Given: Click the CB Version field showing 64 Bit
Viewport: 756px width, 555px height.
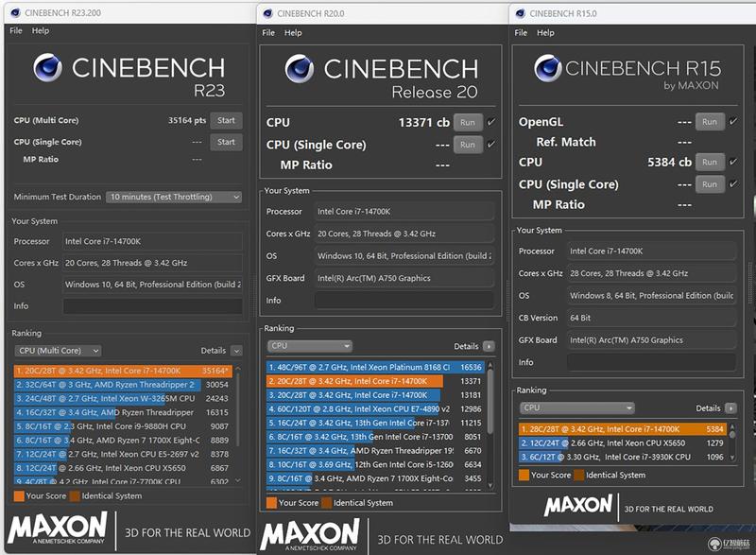Looking at the screenshot, I should pyautogui.click(x=651, y=318).
